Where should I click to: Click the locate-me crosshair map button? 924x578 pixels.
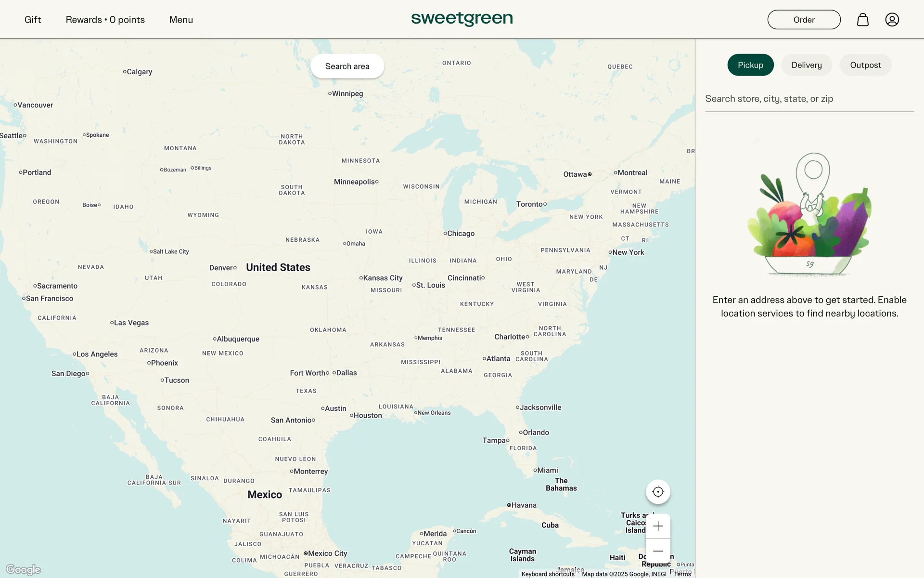[658, 492]
